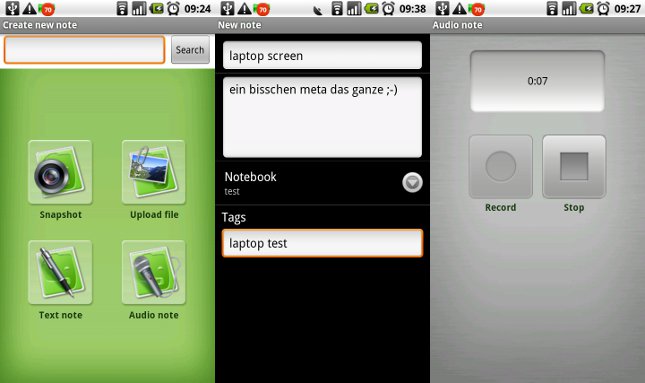Tap the USB icon in Audio note status bar
The width and height of the screenshot is (645, 383).
pyautogui.click(x=443, y=8)
